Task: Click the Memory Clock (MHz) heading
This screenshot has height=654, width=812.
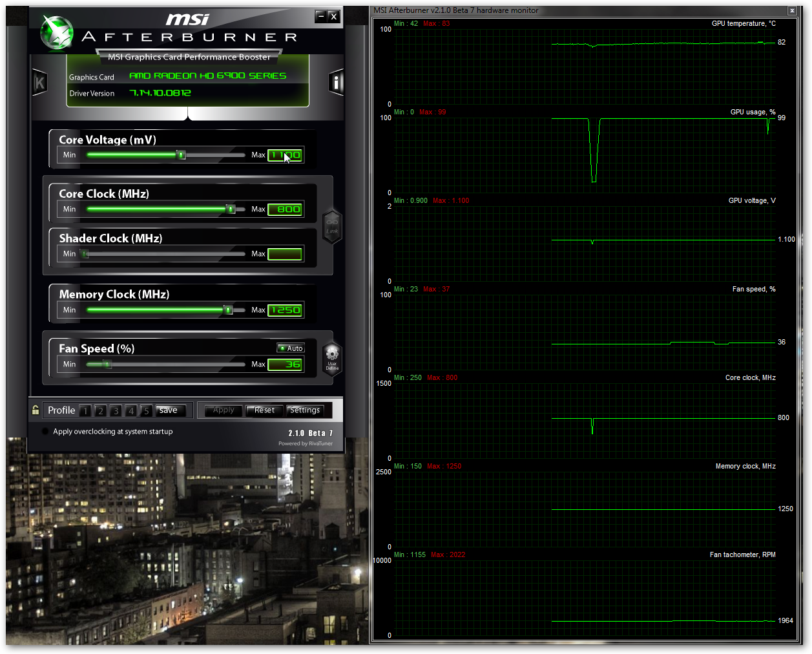Action: pyautogui.click(x=114, y=294)
